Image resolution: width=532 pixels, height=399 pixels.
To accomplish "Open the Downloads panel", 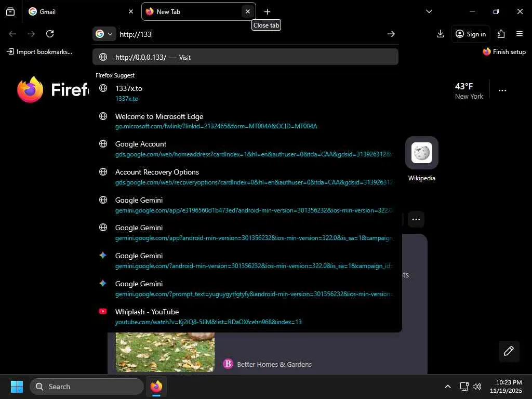I will [x=440, y=34].
